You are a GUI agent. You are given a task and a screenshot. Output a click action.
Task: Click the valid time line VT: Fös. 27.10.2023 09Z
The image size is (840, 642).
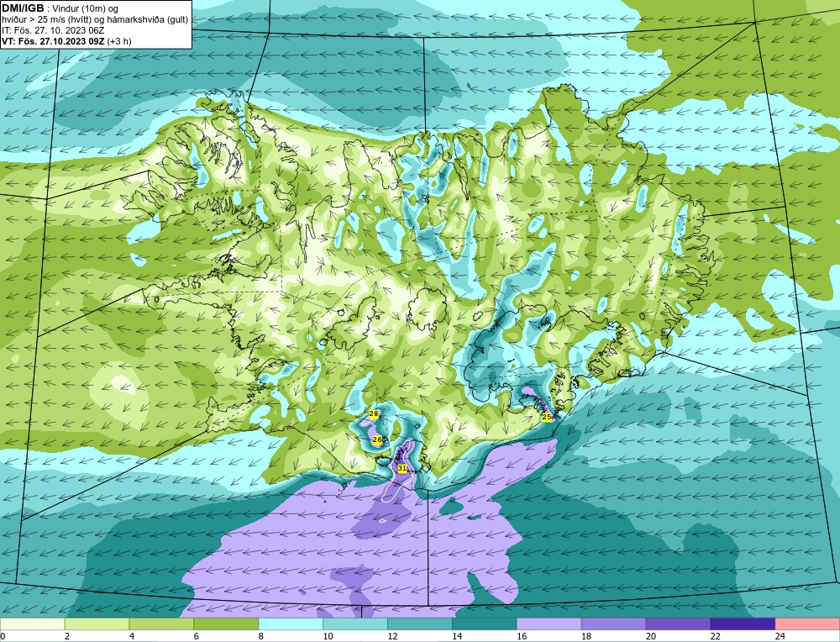coord(54,41)
